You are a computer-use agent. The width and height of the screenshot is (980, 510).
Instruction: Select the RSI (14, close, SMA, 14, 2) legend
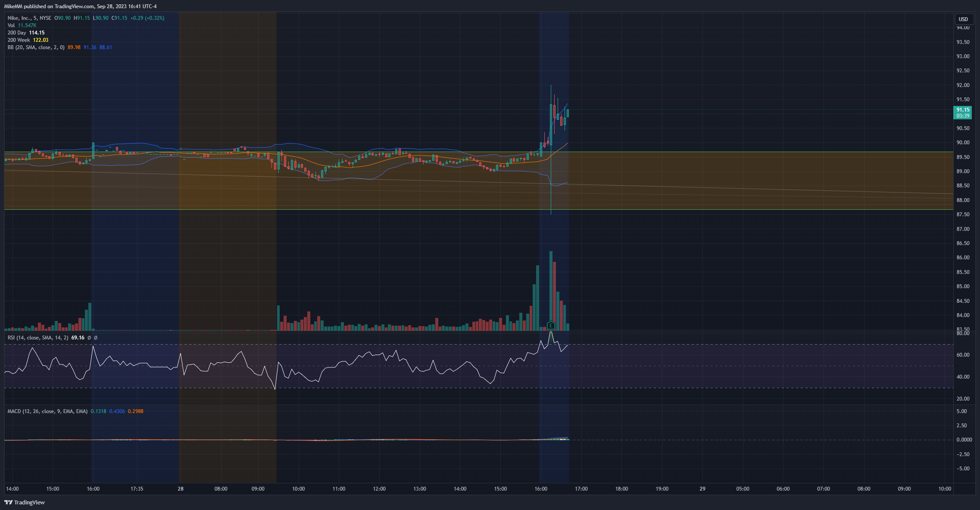[38, 338]
